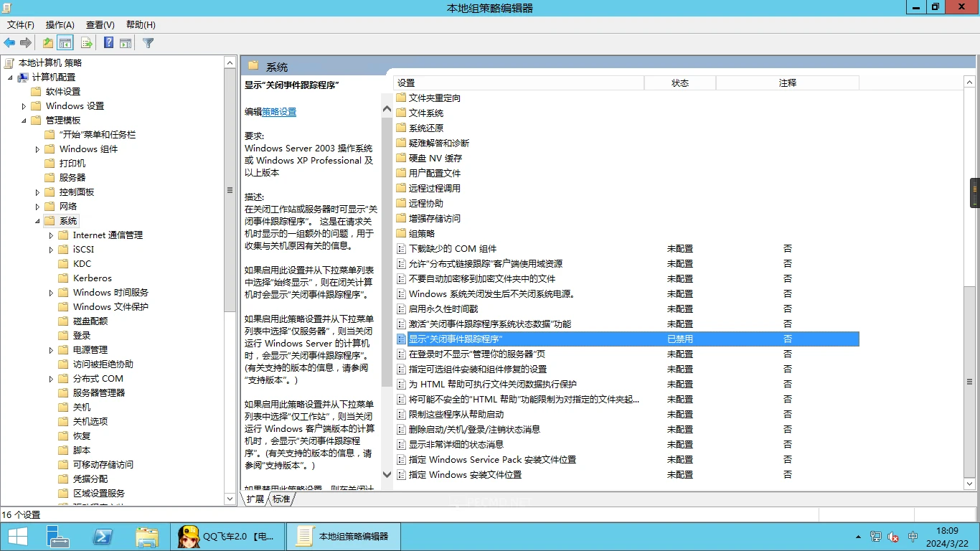The width and height of the screenshot is (980, 551).
Task: Click the folder icon next to Kerberos
Action: [63, 278]
